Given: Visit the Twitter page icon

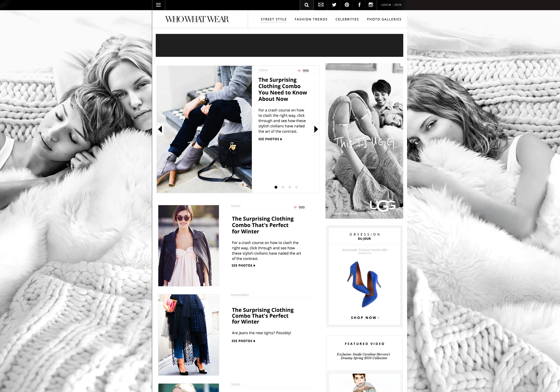Looking at the screenshot, I should 334,5.
